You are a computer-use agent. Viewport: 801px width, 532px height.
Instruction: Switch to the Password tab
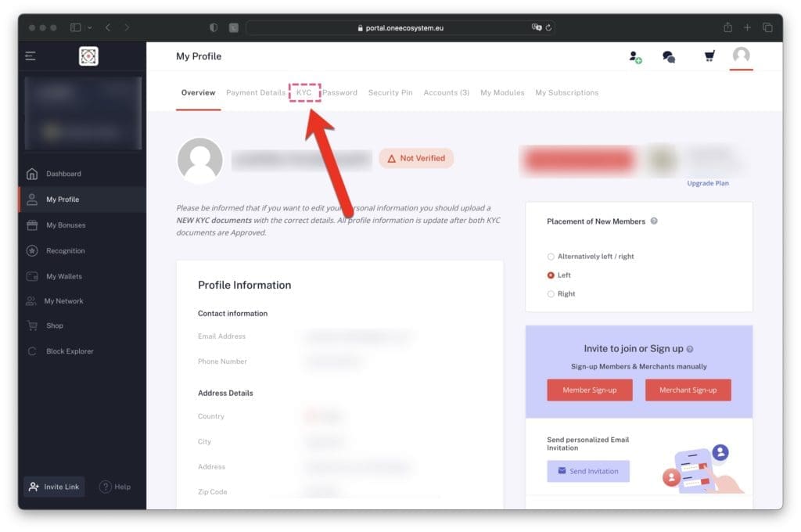click(339, 92)
